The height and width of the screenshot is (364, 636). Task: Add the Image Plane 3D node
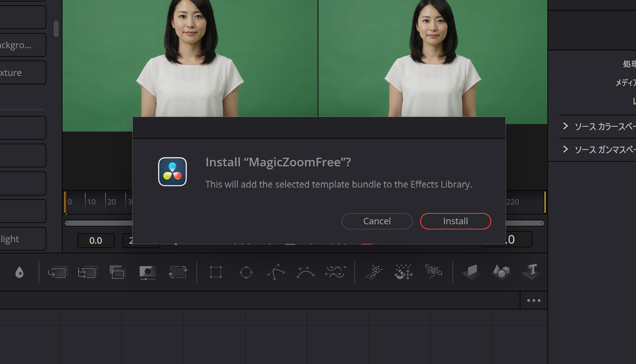471,272
